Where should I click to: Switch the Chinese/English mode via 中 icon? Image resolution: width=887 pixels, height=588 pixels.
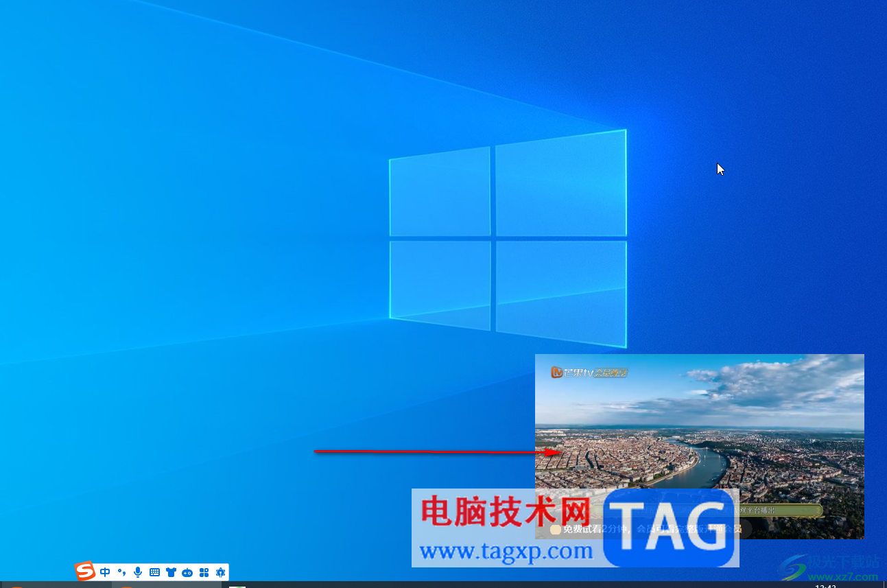pos(105,572)
